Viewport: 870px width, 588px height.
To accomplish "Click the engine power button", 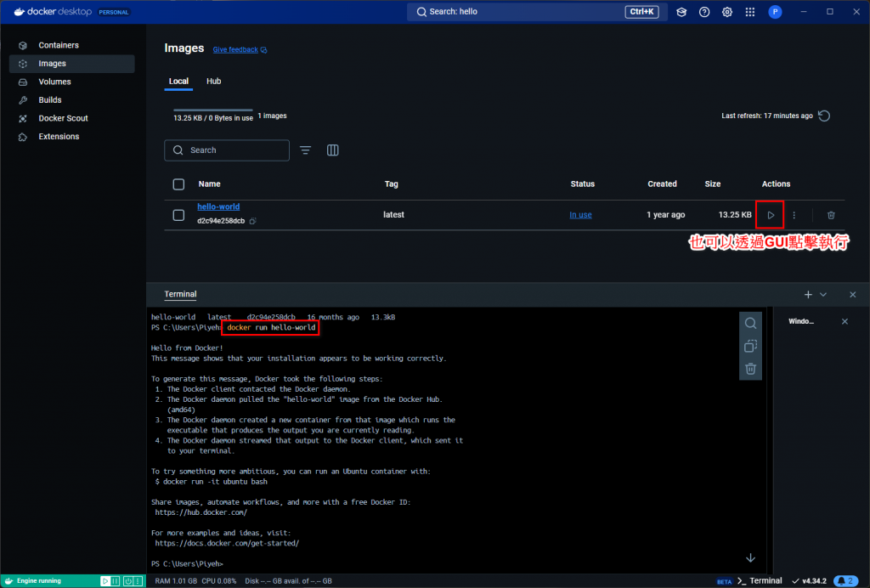I will click(x=128, y=581).
